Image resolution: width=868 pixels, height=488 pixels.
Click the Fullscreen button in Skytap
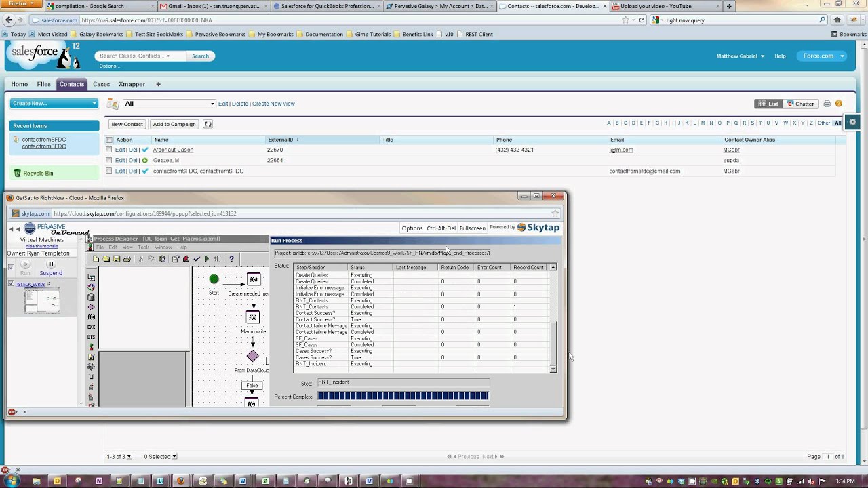tap(472, 228)
